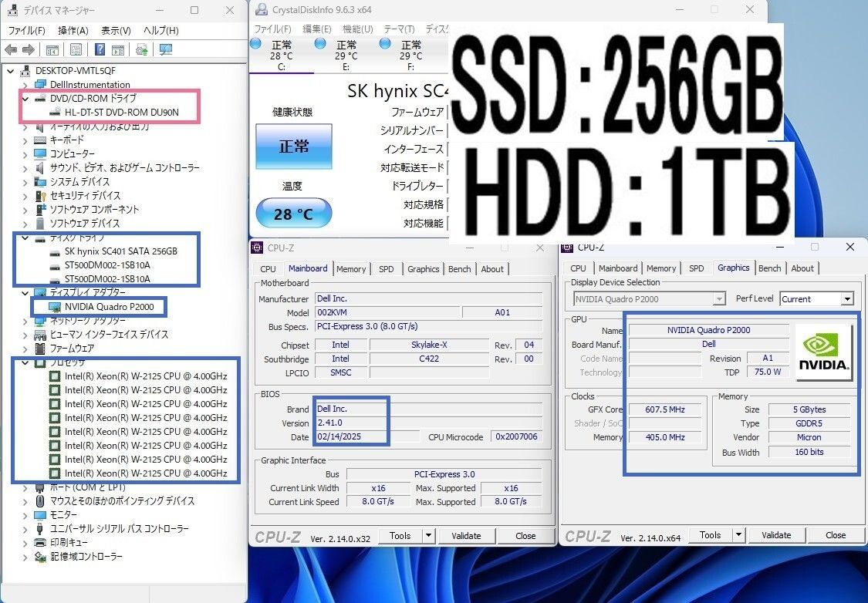Toggle the action pane toolbar icon

118,50
